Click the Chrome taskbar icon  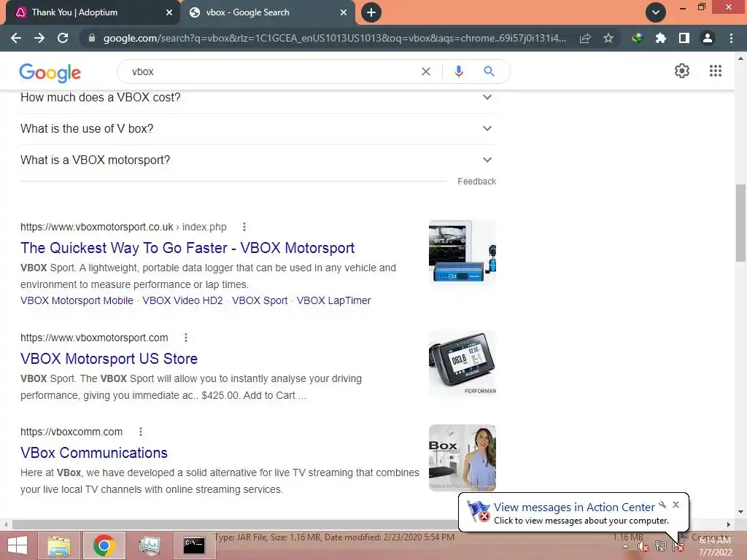coord(104,545)
